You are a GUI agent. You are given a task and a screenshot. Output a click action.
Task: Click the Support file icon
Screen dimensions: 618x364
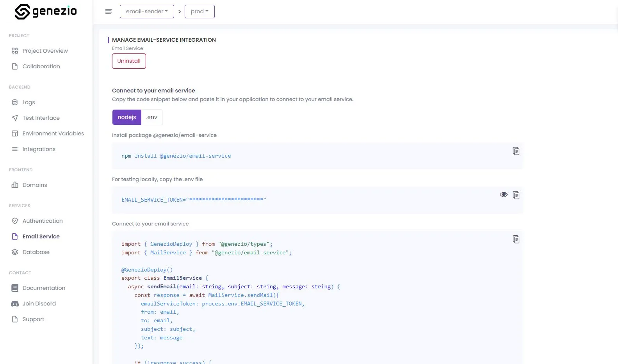point(15,319)
